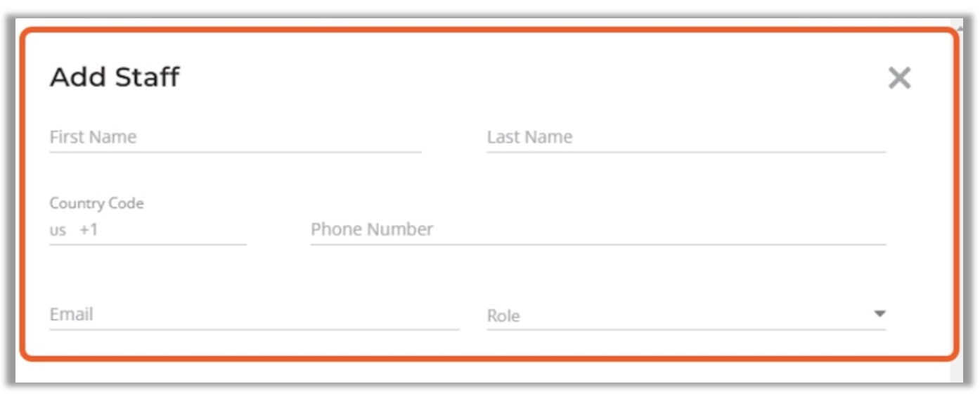Click the "First Name" placeholder text
The image size is (980, 398).
pyautogui.click(x=93, y=137)
